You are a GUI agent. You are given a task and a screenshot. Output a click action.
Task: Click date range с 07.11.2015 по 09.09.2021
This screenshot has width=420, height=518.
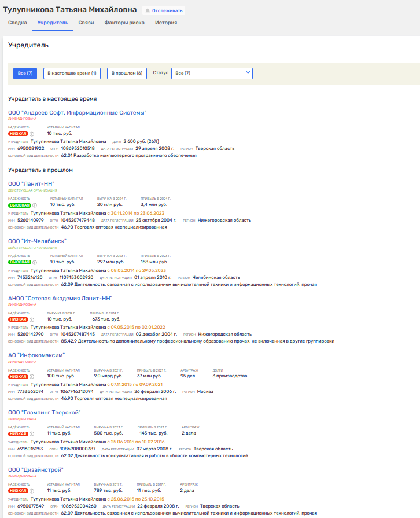(135, 384)
